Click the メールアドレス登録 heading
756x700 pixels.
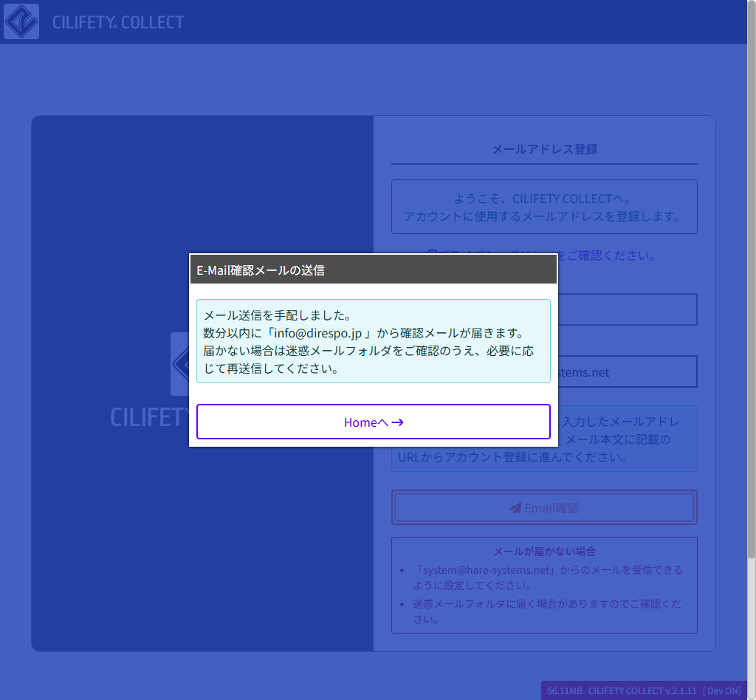coord(544,149)
